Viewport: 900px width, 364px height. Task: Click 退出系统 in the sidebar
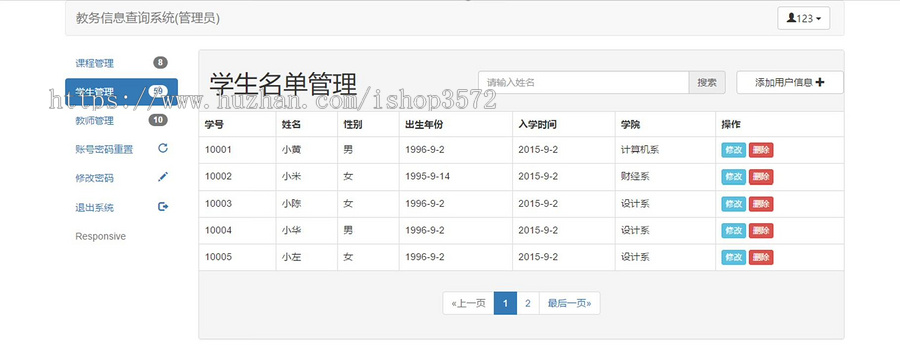tap(94, 207)
